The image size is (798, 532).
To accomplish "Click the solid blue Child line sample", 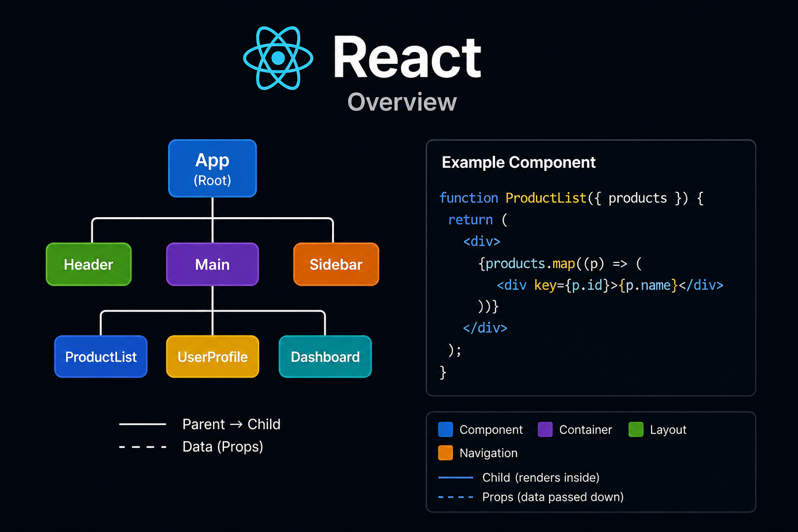I will click(x=456, y=477).
